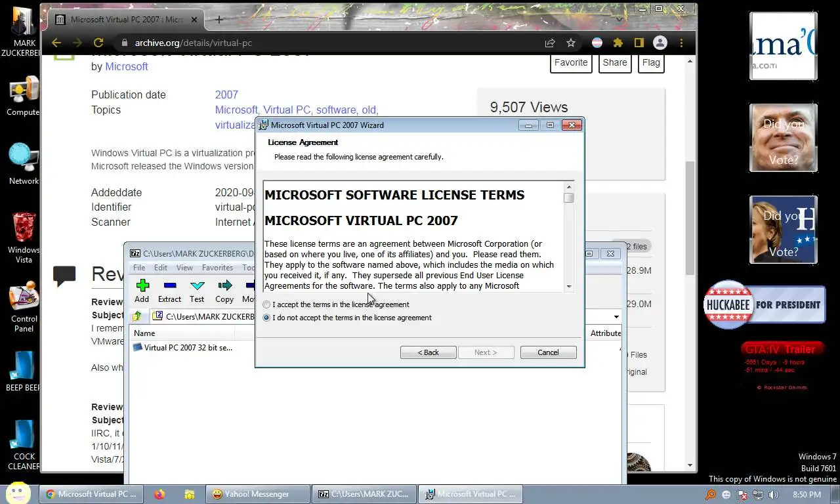
Task: Click the Firefox icon on the taskbar
Action: point(159,494)
